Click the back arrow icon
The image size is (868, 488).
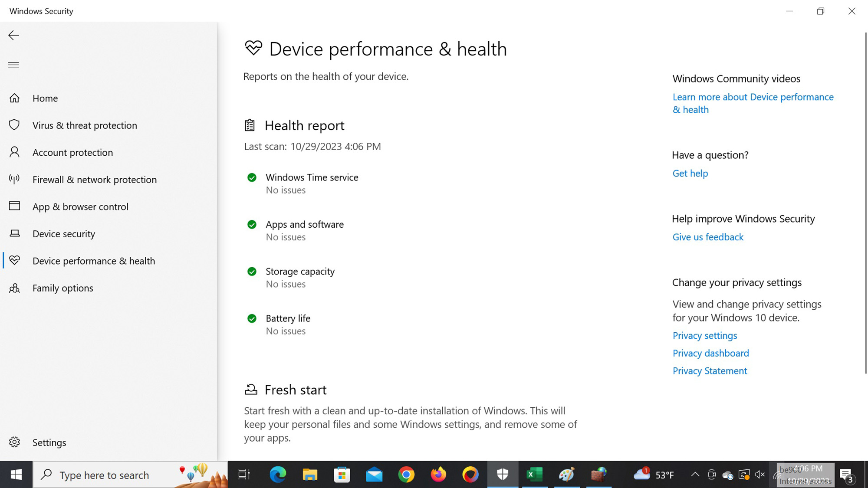(14, 35)
